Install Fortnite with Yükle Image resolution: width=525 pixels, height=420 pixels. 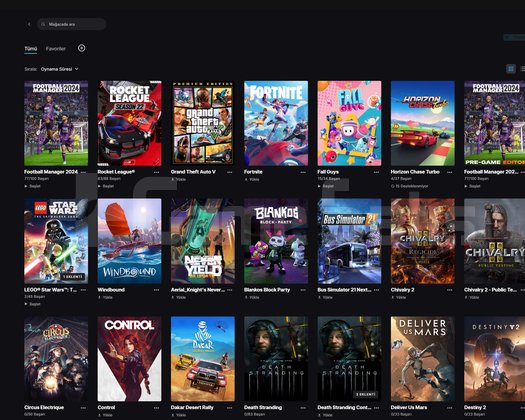252,179
